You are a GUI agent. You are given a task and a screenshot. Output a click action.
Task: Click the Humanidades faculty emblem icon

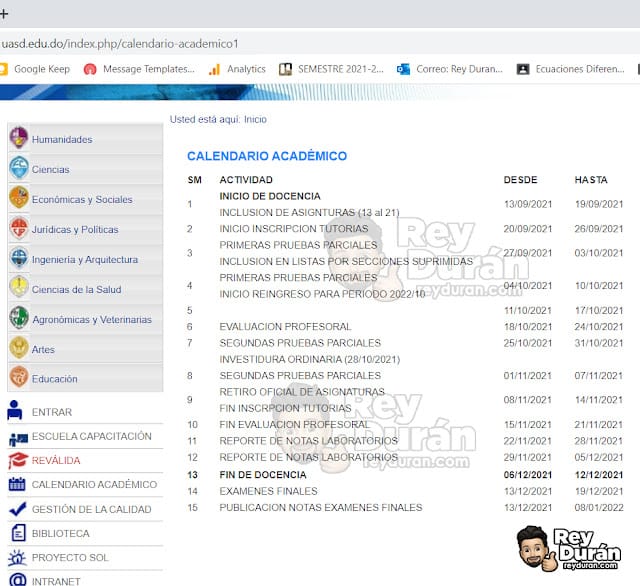point(19,137)
